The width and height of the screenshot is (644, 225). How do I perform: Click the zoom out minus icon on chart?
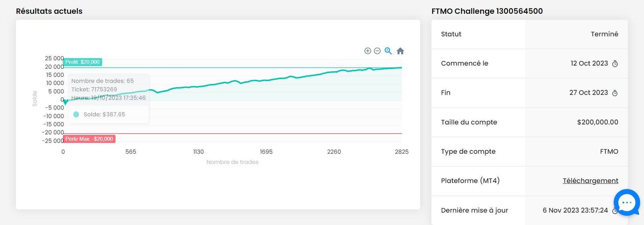[x=377, y=51]
